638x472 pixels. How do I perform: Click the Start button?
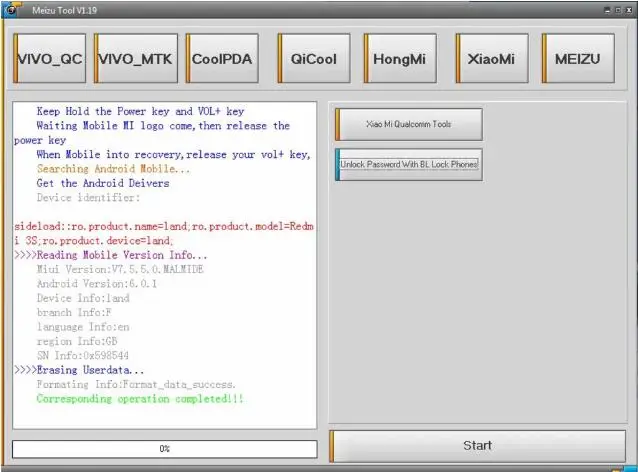click(477, 446)
